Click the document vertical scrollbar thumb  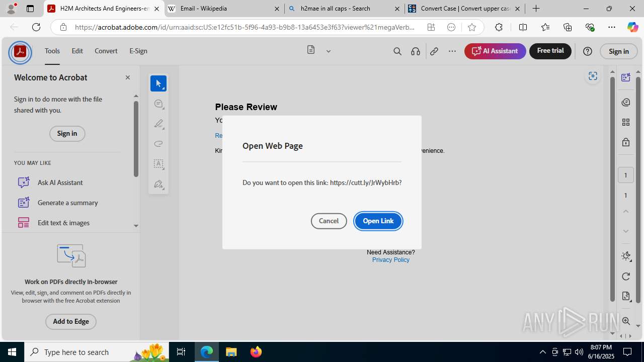coord(612,189)
